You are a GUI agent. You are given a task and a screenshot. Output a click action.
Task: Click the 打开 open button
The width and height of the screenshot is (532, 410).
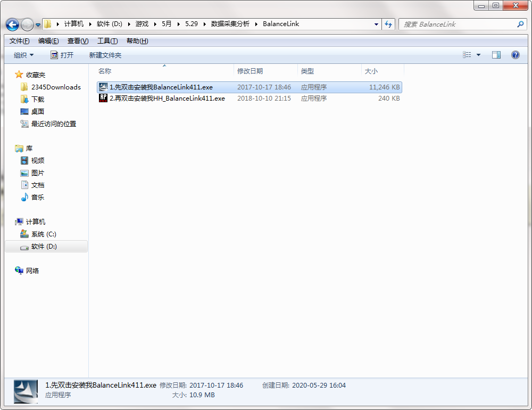[62, 55]
